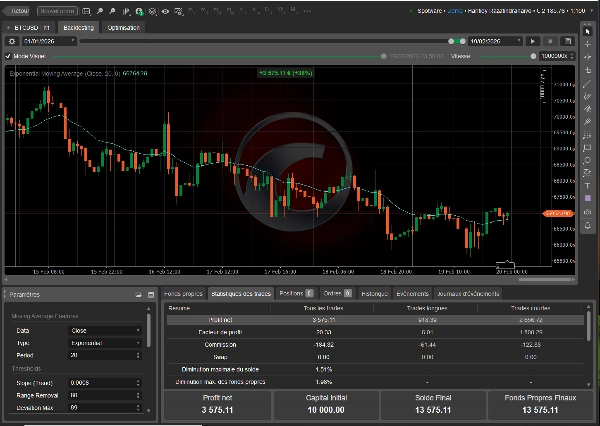Open the Historique tab
Screen dimensions: 600x426
(374, 294)
